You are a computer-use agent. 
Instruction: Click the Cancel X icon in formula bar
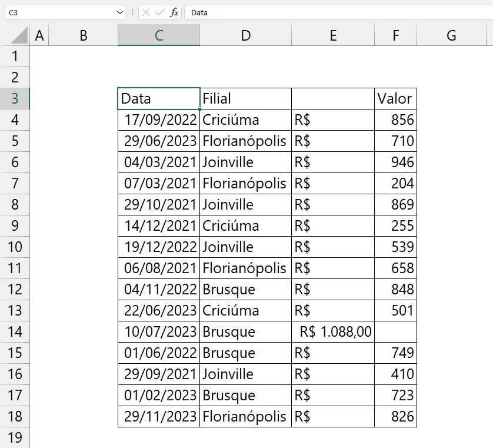(146, 12)
